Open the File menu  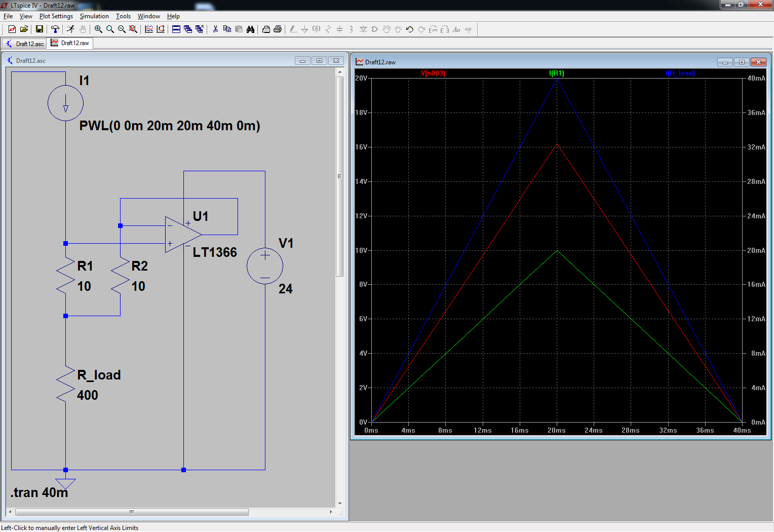pos(8,16)
